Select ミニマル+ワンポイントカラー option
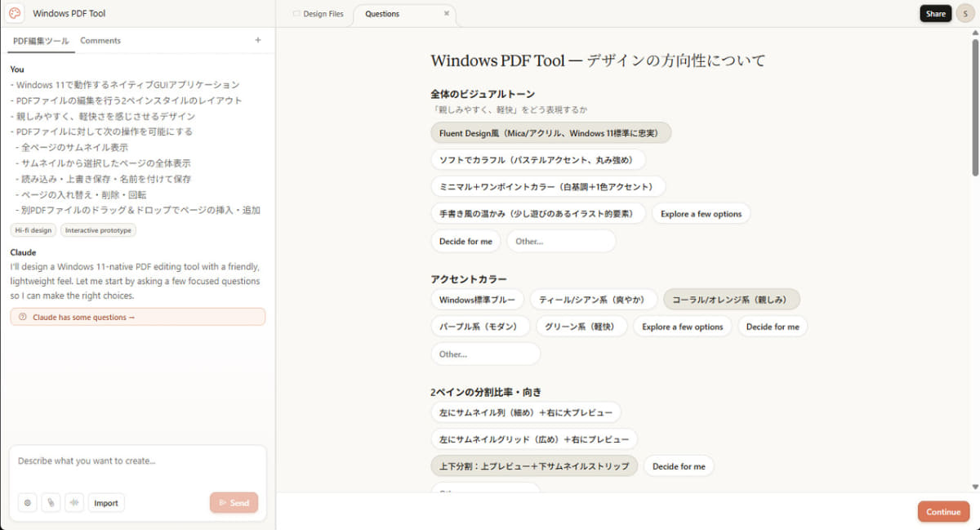The image size is (980, 530). (x=547, y=186)
